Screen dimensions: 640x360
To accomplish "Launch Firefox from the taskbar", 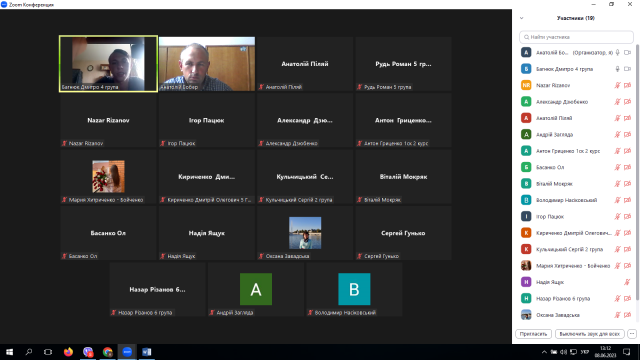I will (68, 352).
